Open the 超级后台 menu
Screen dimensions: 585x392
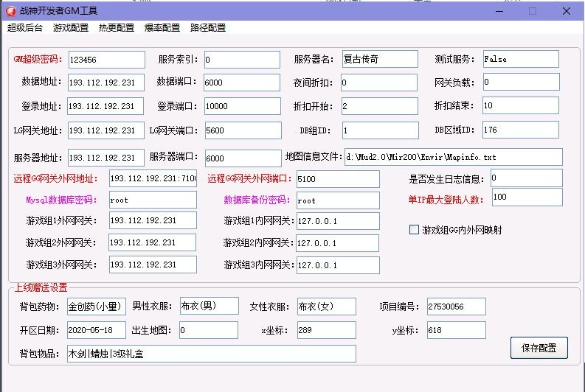point(25,28)
